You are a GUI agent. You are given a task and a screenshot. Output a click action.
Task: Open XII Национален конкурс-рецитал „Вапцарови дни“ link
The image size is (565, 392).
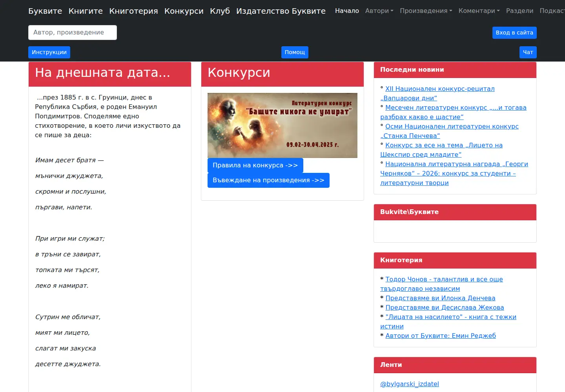tap(437, 93)
